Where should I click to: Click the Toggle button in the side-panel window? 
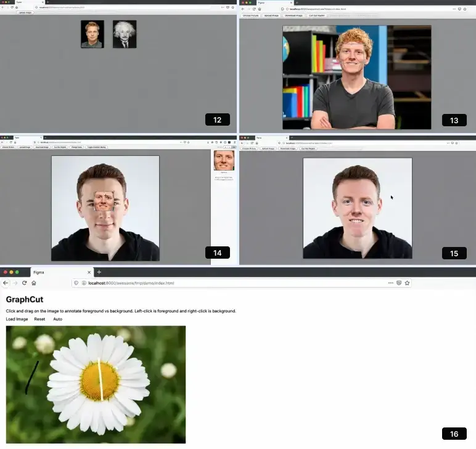[97, 147]
